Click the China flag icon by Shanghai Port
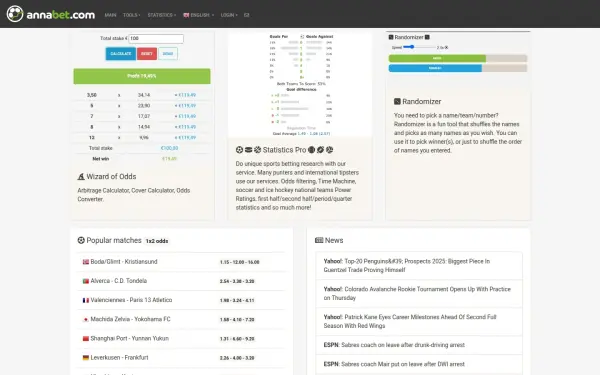600x375 pixels. pyautogui.click(x=86, y=339)
